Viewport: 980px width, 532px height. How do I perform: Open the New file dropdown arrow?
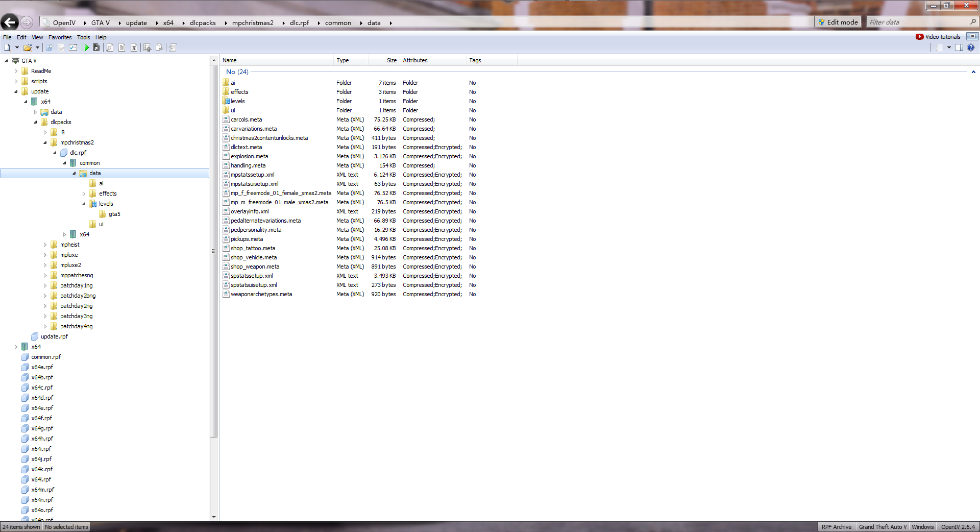[x=17, y=47]
